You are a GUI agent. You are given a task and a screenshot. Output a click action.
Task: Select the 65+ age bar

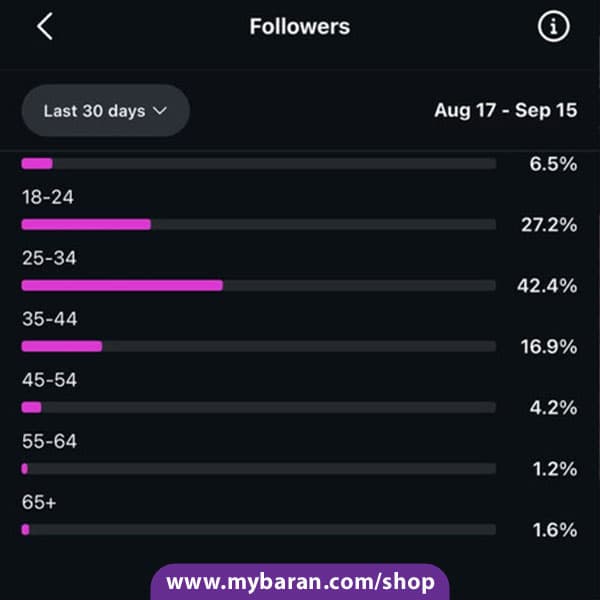[259, 530]
